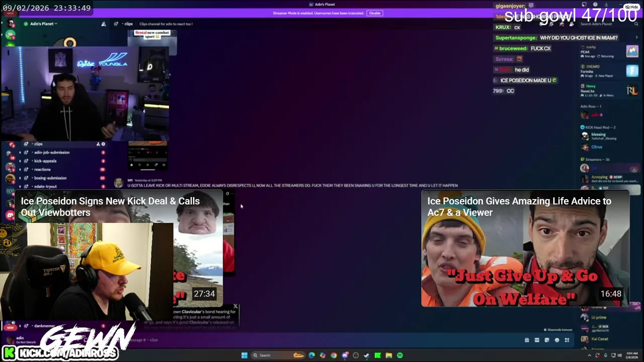Image resolution: width=644 pixels, height=362 pixels.
Task: Open Spotify from the taskbar
Action: (x=399, y=355)
